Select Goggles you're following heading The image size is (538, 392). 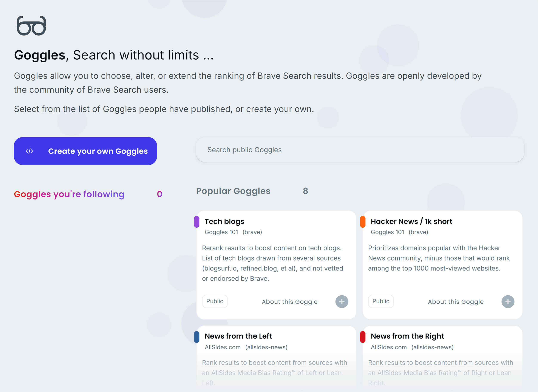point(69,194)
